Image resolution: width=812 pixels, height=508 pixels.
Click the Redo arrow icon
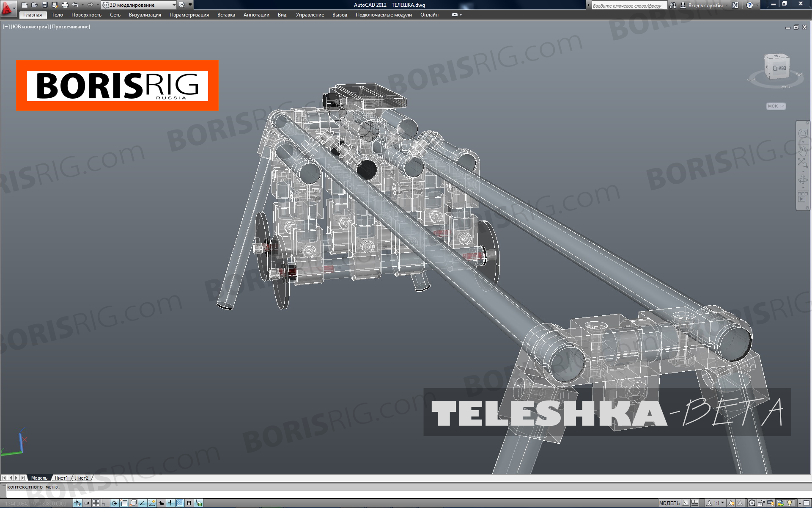[x=90, y=5]
